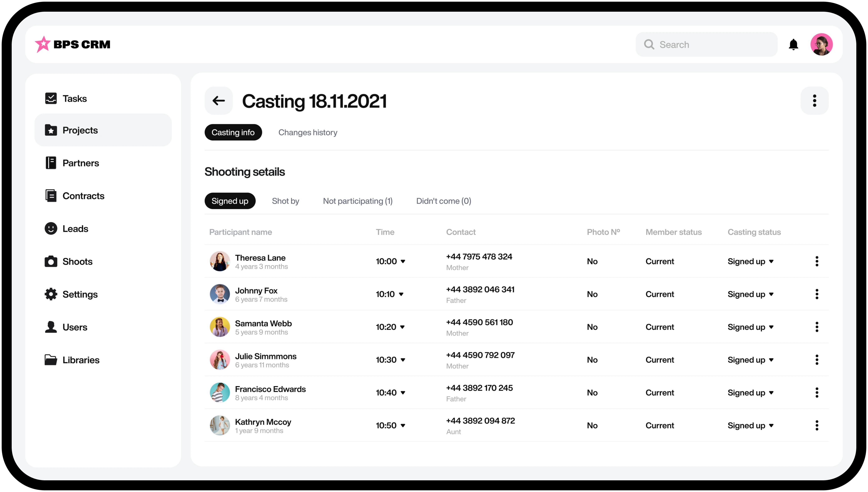Open the notifications bell
This screenshot has width=868, height=492.
coord(793,44)
